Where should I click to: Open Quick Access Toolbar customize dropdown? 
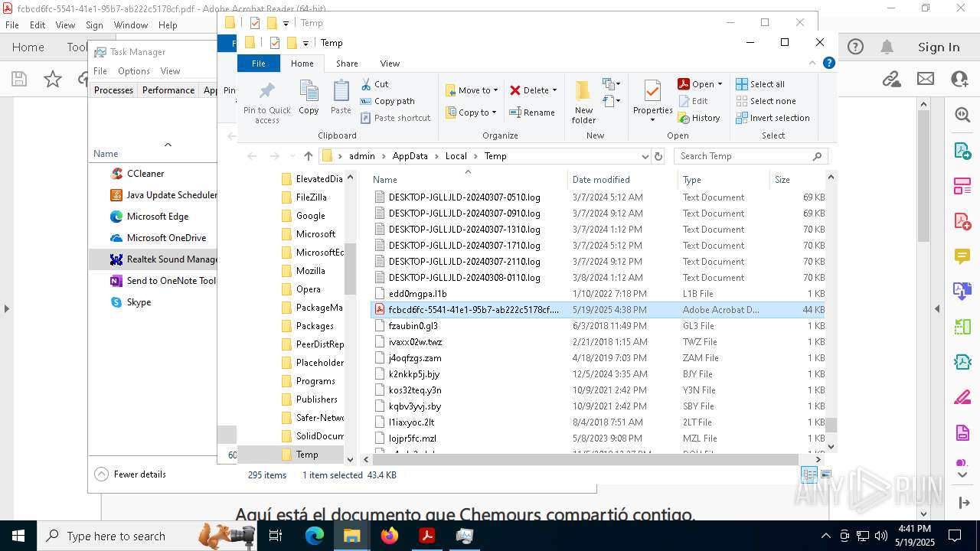(305, 44)
